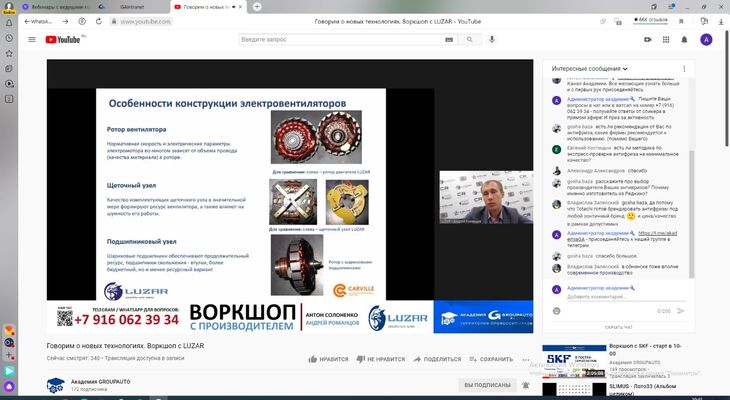Image resolution: width=730 pixels, height=400 pixels.
Task: Reload the page with refresh icon
Action: click(99, 21)
